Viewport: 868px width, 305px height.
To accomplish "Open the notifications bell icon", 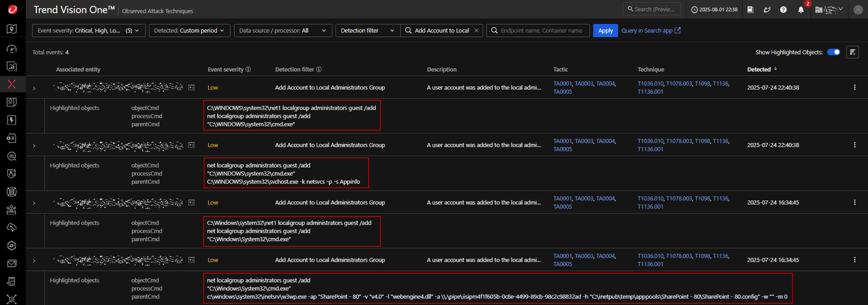I will 801,10.
